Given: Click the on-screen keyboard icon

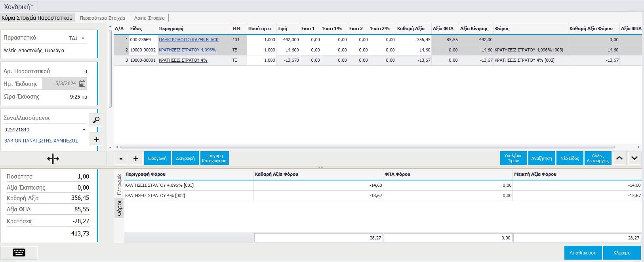Looking at the screenshot, I should [19, 253].
